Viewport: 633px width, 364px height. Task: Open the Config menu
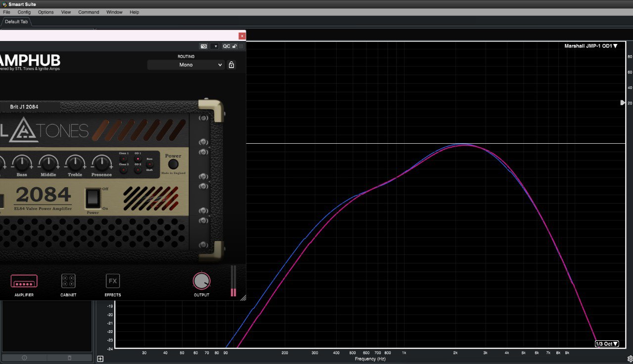coord(24,12)
